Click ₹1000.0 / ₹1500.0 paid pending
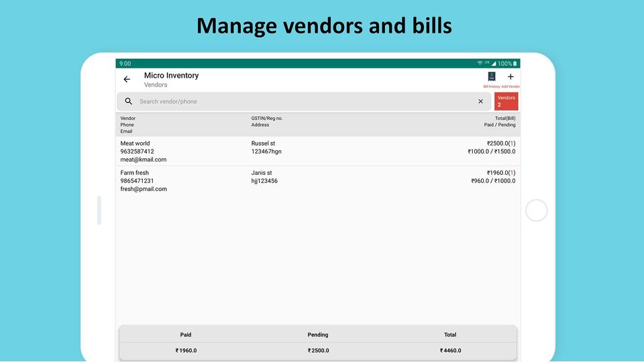Screen dimensions: 644x362 [491, 152]
